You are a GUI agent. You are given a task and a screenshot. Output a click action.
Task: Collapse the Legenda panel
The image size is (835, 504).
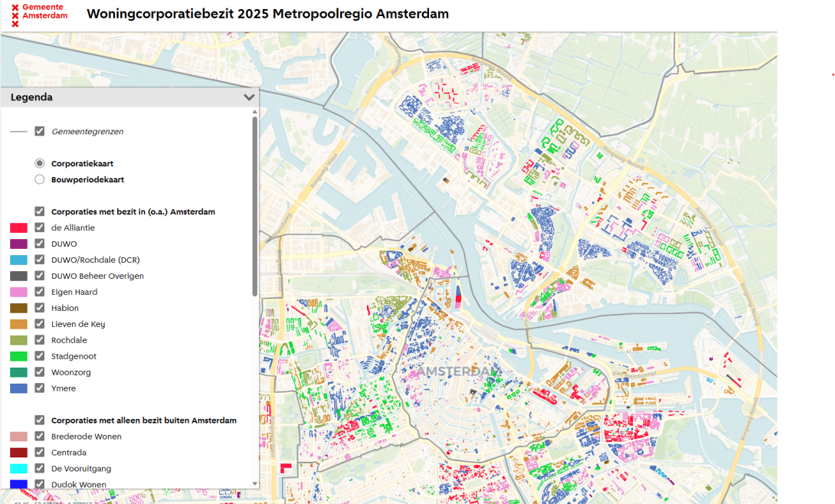pyautogui.click(x=249, y=97)
